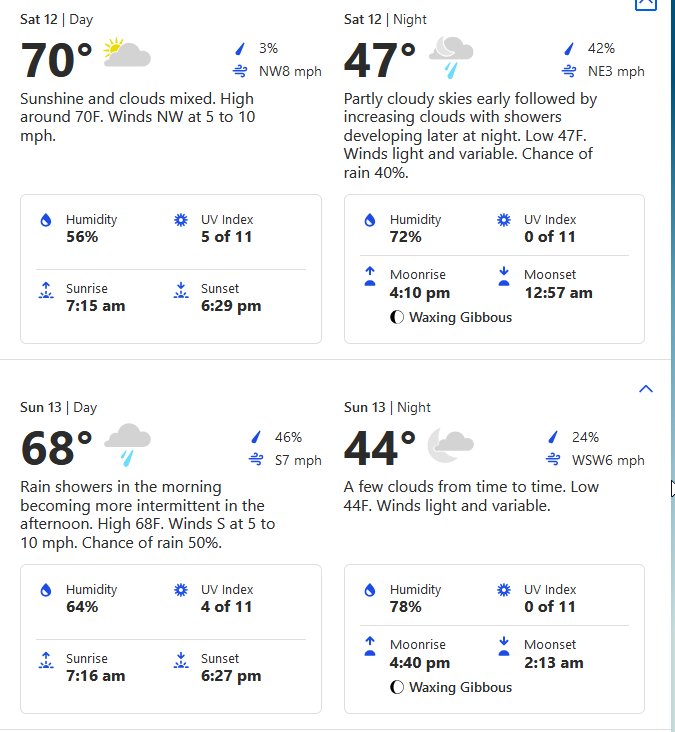Click Sat 12 Waxing Gibbous moon phase icon

point(396,317)
